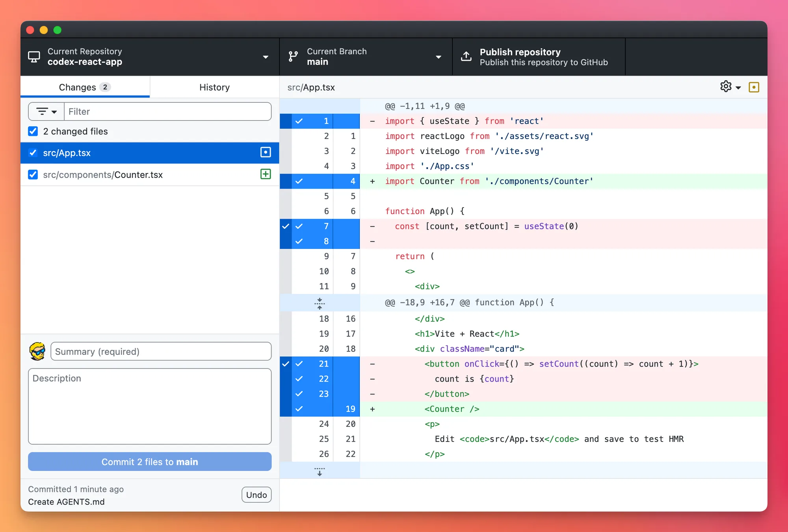The height and width of the screenshot is (532, 788).
Task: Expand hidden lines between the two hunks
Action: [320, 303]
